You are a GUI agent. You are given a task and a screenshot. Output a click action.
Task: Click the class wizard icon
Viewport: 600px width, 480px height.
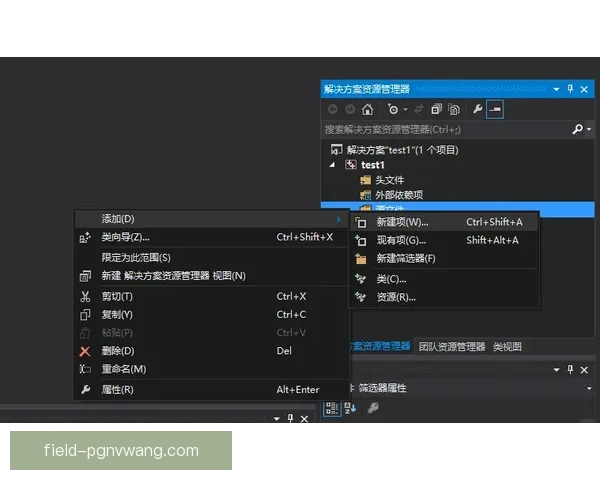(85, 237)
